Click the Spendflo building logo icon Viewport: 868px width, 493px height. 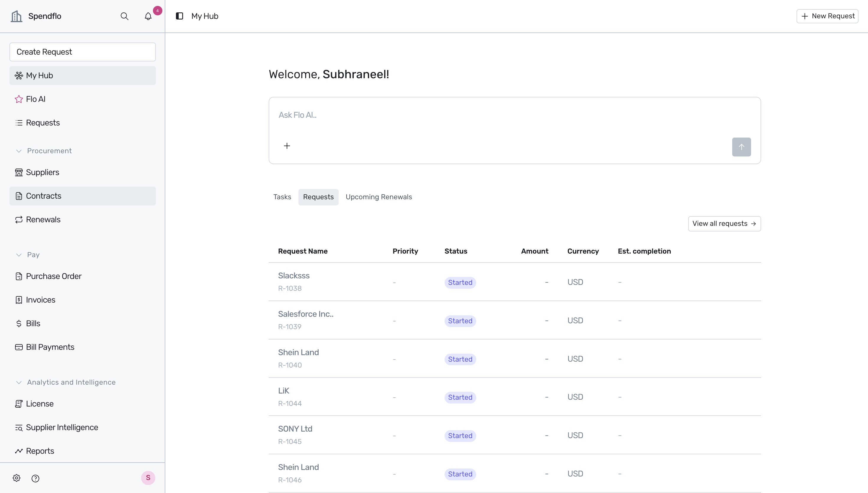click(x=16, y=16)
